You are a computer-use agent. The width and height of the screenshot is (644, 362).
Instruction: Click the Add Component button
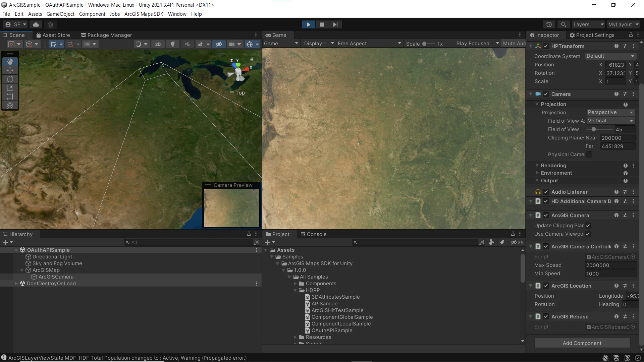(582, 343)
